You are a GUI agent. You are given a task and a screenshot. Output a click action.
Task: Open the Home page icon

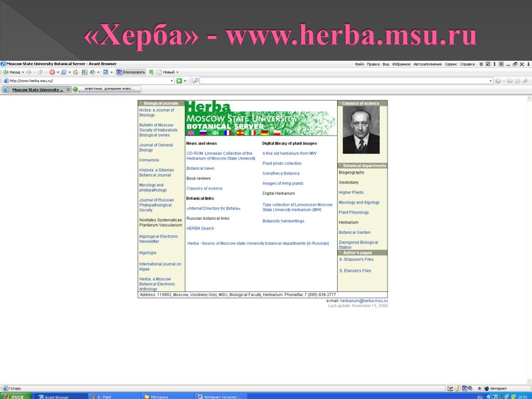[76, 72]
